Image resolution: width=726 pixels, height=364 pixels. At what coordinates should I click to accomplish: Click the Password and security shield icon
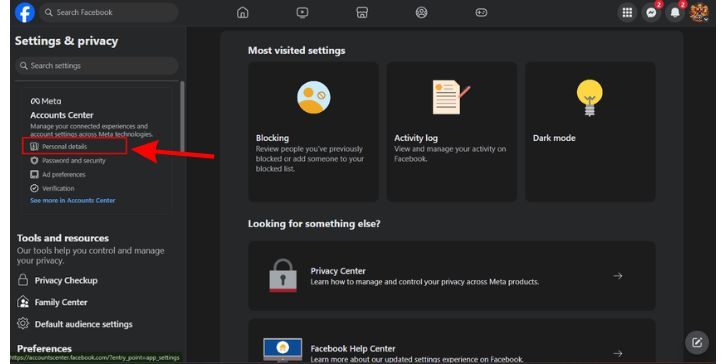(34, 160)
